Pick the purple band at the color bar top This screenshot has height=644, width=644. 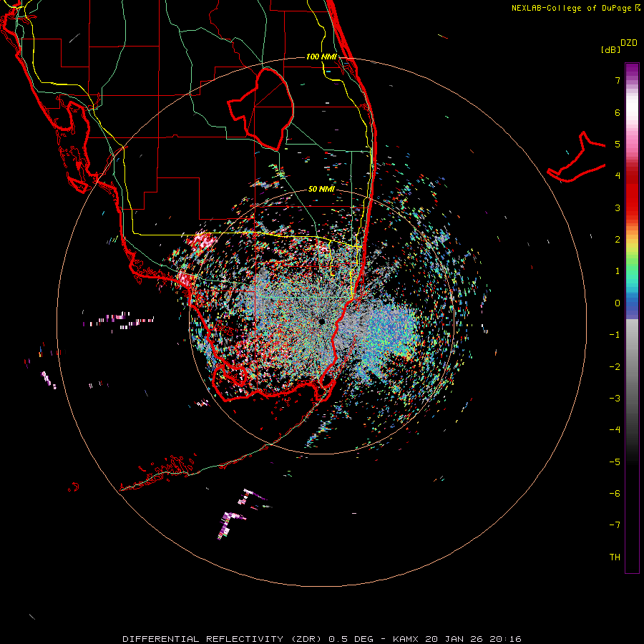point(632,70)
